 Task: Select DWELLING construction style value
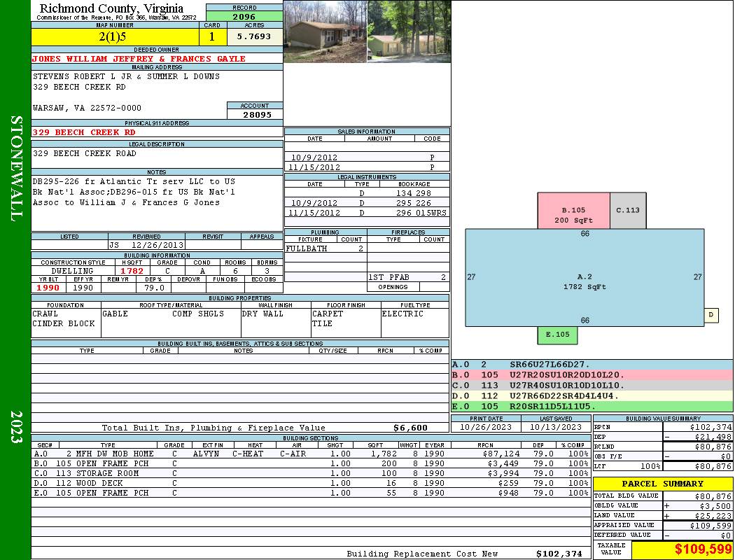click(73, 271)
